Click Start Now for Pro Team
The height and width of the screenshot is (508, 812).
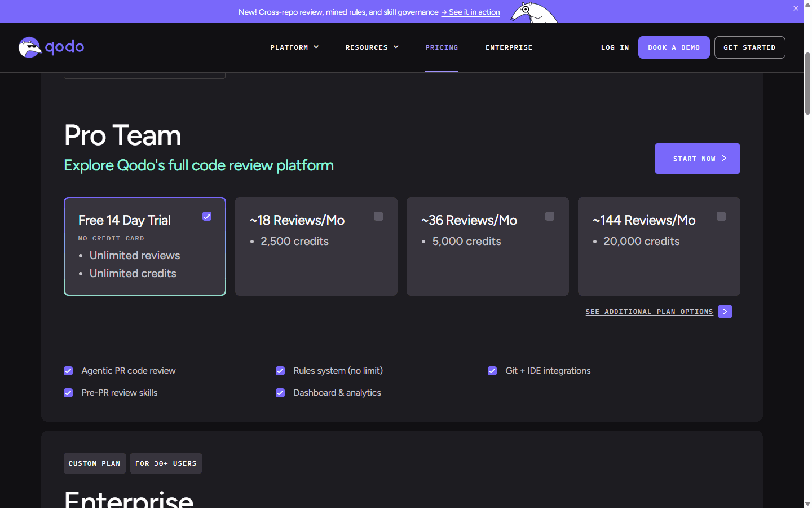pyautogui.click(x=697, y=159)
